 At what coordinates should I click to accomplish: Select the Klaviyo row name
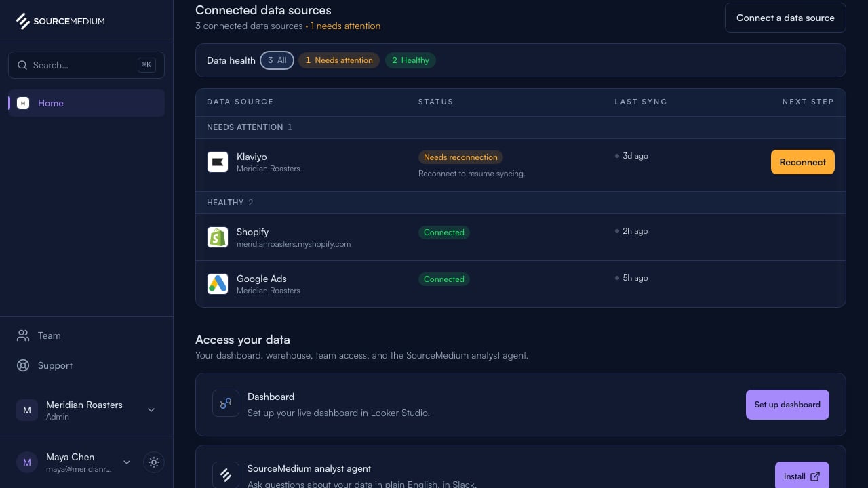(x=252, y=157)
